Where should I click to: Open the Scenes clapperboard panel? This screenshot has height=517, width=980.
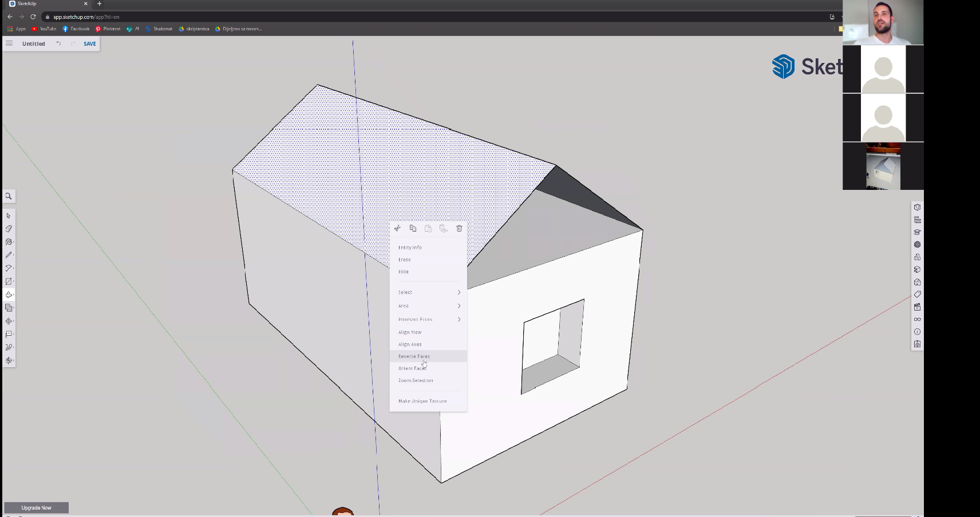pyautogui.click(x=917, y=307)
